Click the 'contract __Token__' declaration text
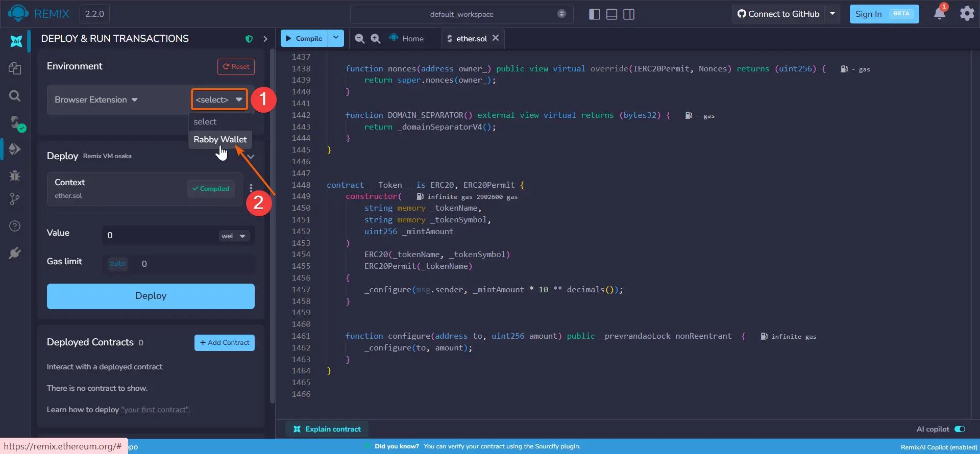Viewport: 980px width, 454px height. pos(369,185)
